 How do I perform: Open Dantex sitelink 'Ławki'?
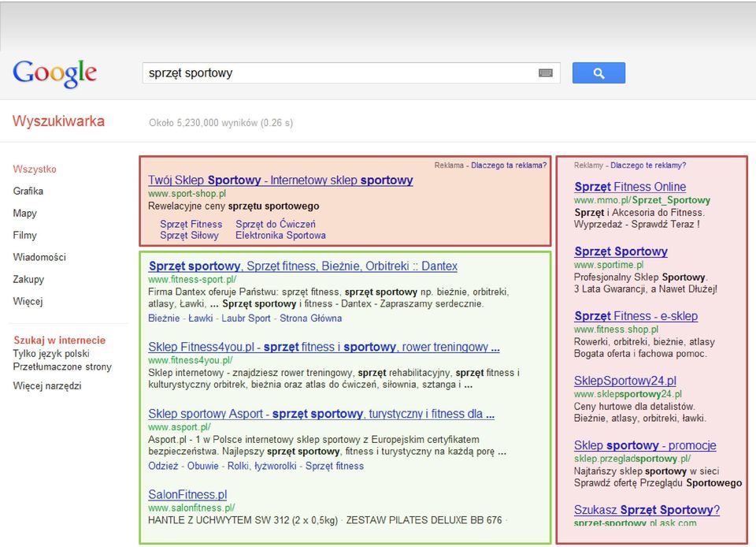[201, 318]
